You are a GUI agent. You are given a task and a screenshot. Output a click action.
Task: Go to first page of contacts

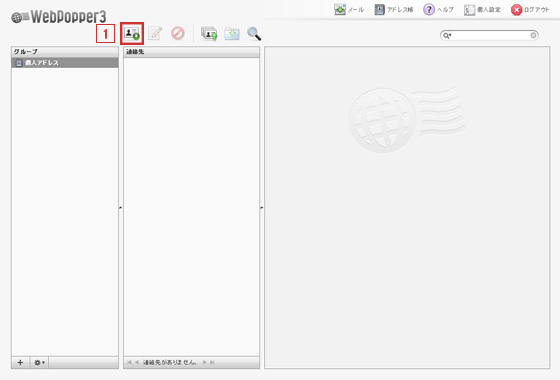tap(129, 362)
